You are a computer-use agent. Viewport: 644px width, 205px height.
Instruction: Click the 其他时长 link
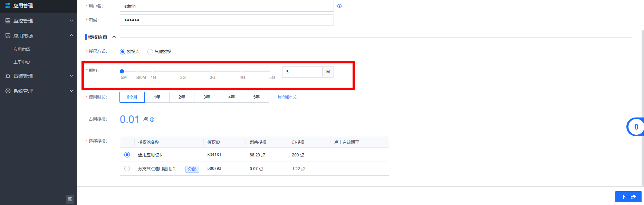287,97
